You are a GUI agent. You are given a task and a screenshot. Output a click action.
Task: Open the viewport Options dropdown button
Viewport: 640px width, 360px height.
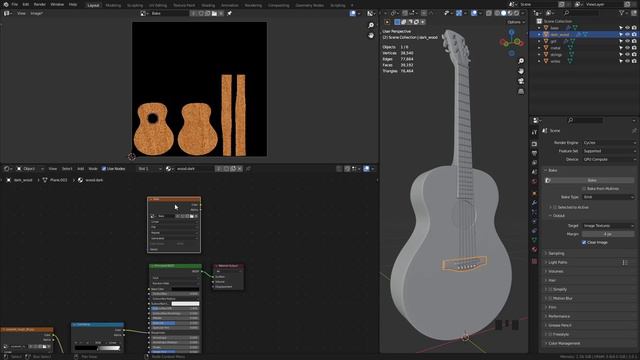pos(516,22)
